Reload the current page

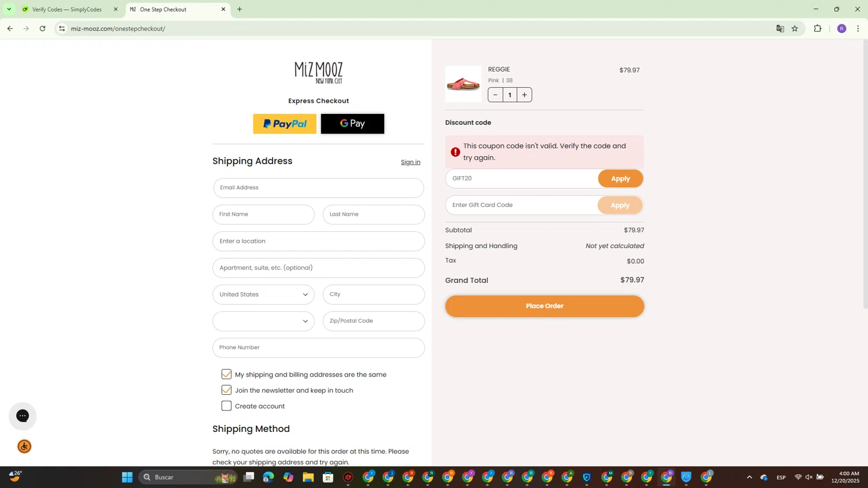pos(42,28)
